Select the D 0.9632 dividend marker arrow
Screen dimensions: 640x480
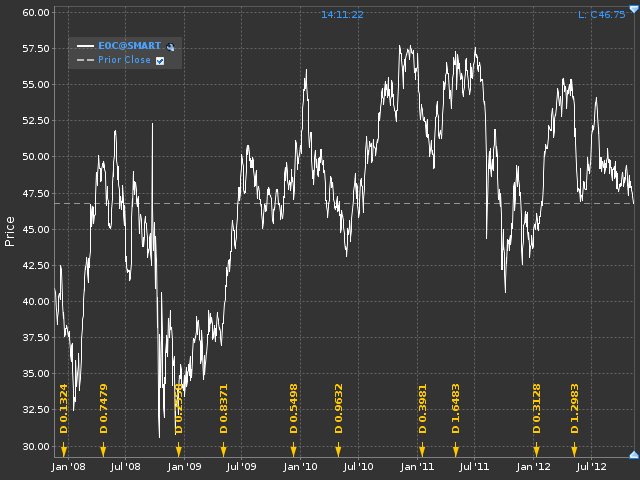338,449
